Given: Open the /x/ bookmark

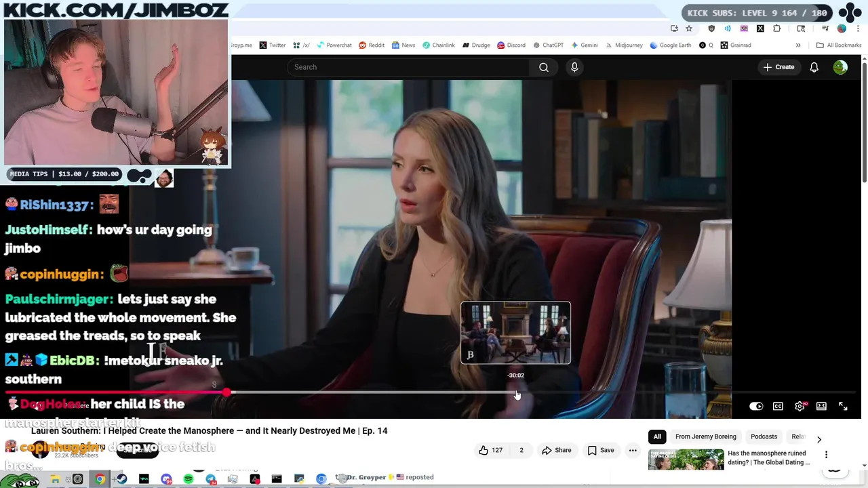Looking at the screenshot, I should point(302,45).
